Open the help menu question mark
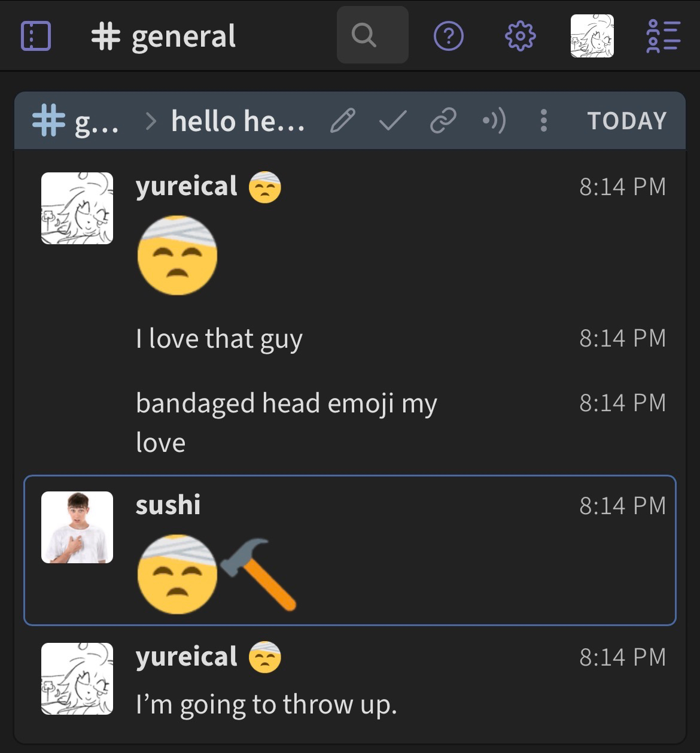The height and width of the screenshot is (753, 700). click(x=448, y=37)
